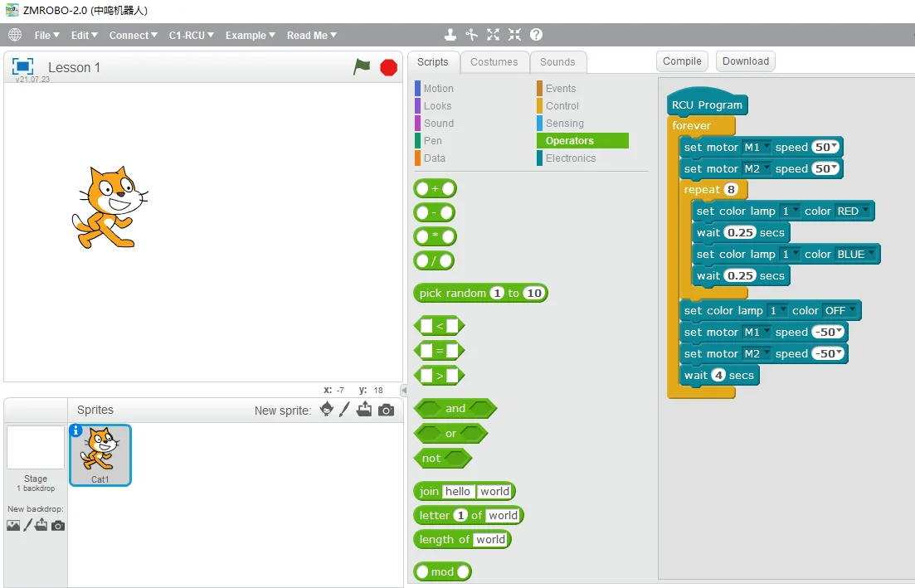915x588 pixels.
Task: Open the C1-RCU dropdown menu
Action: [x=192, y=35]
